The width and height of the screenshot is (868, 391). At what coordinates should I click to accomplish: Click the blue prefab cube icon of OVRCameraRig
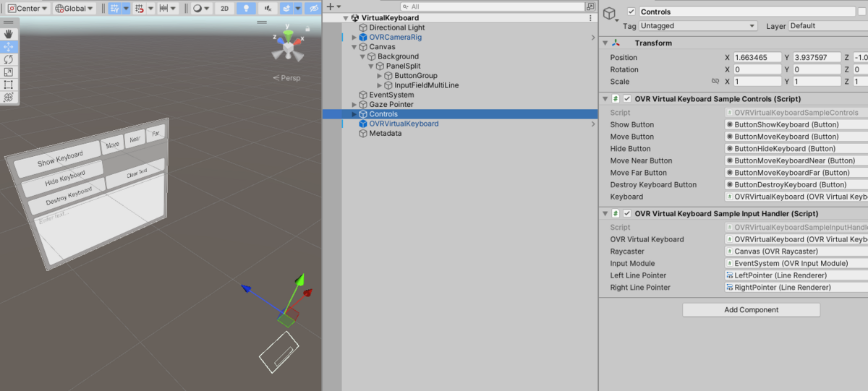[x=363, y=37]
